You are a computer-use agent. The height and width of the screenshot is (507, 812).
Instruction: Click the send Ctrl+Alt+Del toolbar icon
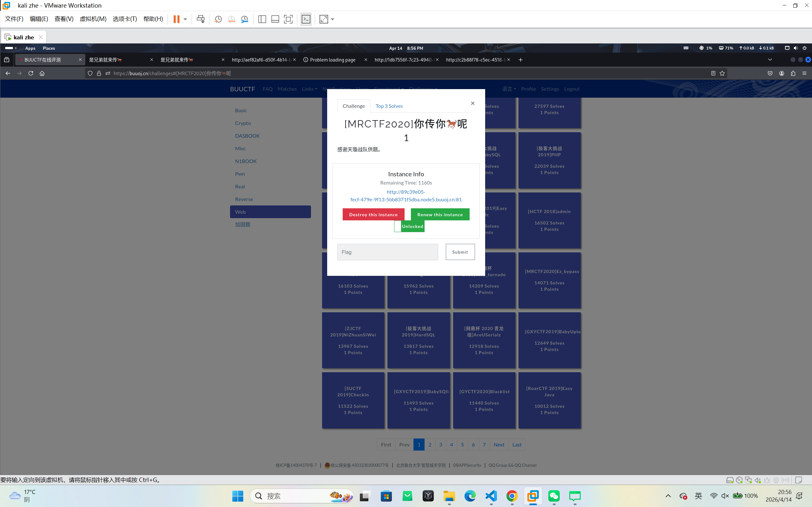point(201,19)
